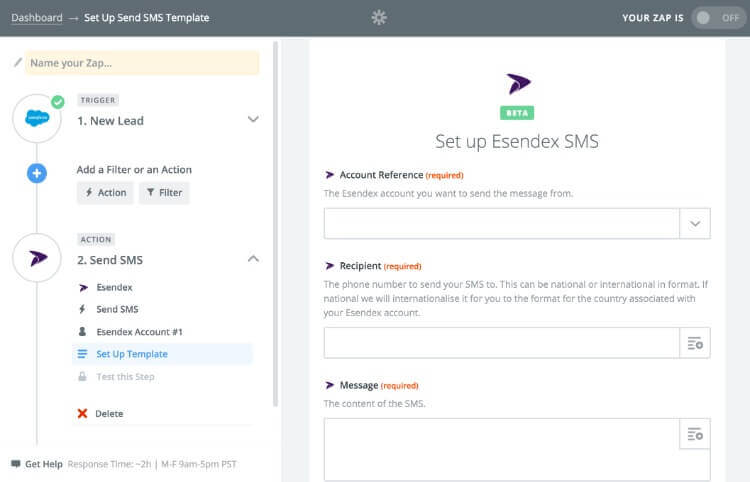Click the green checkmark badge on Salesforce trigger
750x482 pixels.
click(58, 102)
